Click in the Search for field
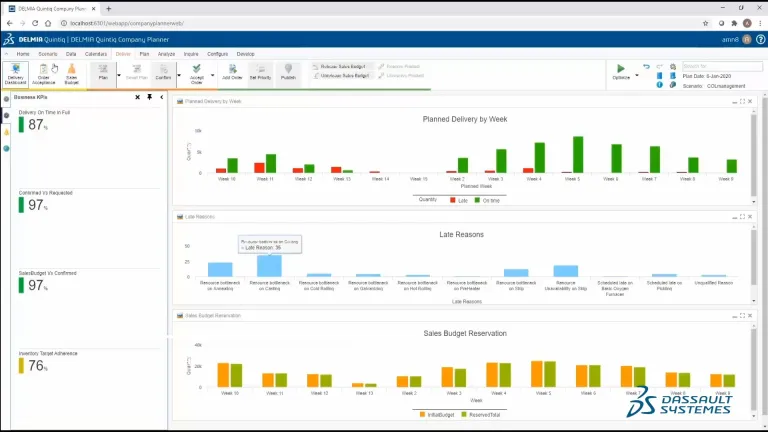This screenshot has width=768, height=432. (x=722, y=66)
